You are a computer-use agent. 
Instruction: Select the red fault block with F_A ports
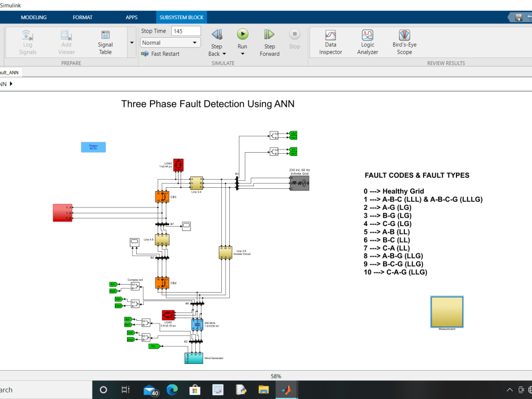coord(62,213)
